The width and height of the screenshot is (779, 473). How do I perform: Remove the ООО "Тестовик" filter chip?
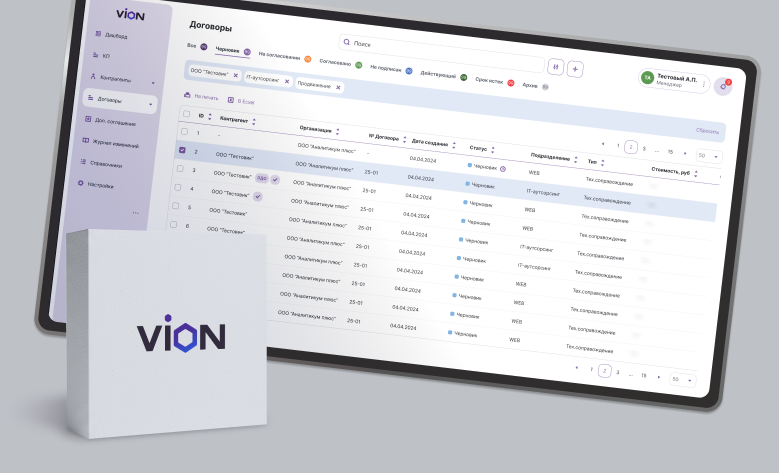(235, 76)
